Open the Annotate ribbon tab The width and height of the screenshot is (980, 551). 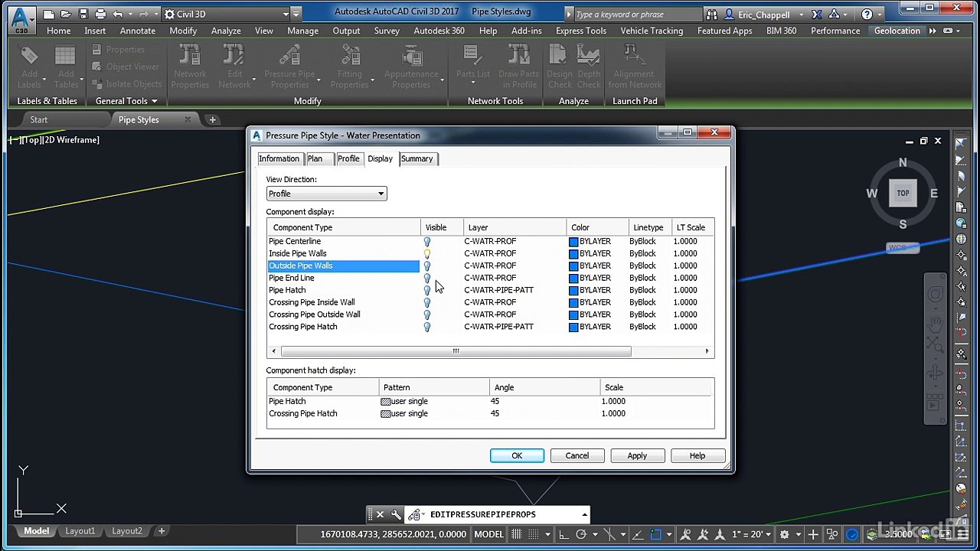click(x=138, y=31)
